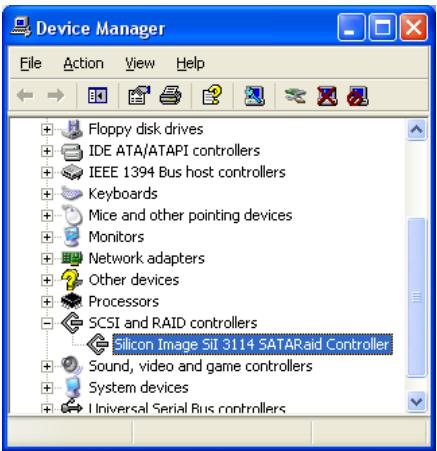Select 'IDE ATA/ATAPI controllers' label
Image resolution: width=437 pixels, height=451 pixels.
tap(174, 151)
